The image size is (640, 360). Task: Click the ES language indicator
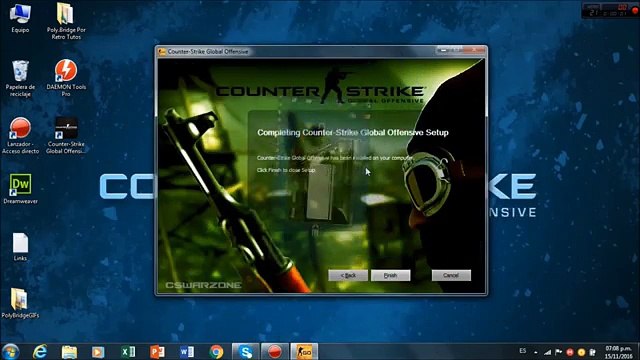523,351
